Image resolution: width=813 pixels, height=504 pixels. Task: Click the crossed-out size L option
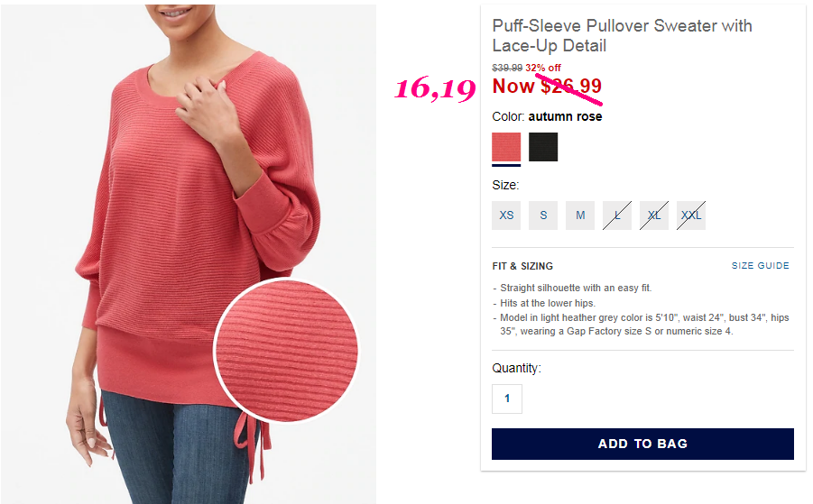tap(617, 215)
